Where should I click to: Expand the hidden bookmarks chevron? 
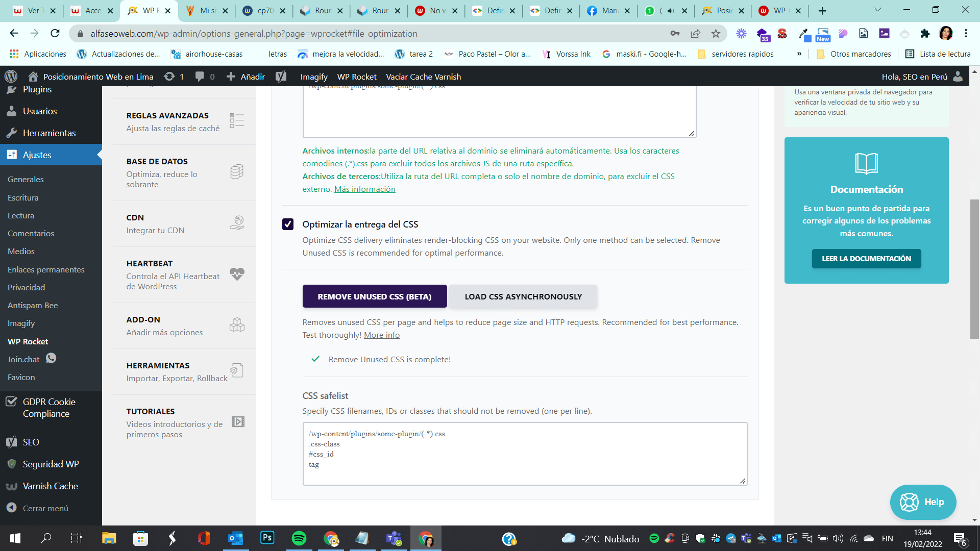point(799,54)
